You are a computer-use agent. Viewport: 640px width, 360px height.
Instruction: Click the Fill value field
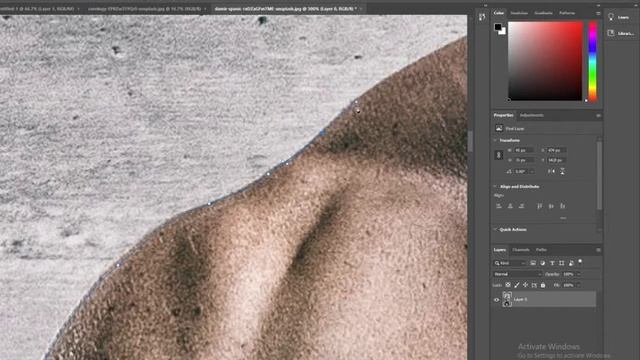click(x=568, y=285)
